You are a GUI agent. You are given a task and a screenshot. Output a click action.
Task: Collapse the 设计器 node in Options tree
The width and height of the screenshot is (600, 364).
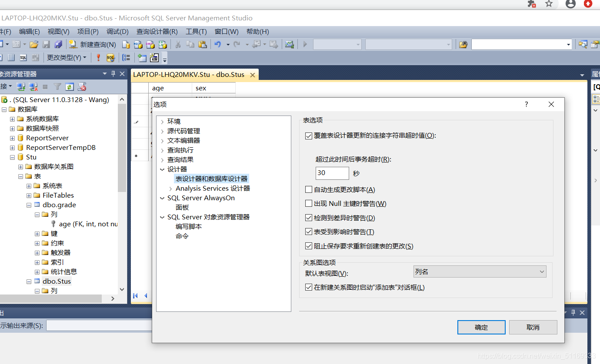[x=162, y=169]
